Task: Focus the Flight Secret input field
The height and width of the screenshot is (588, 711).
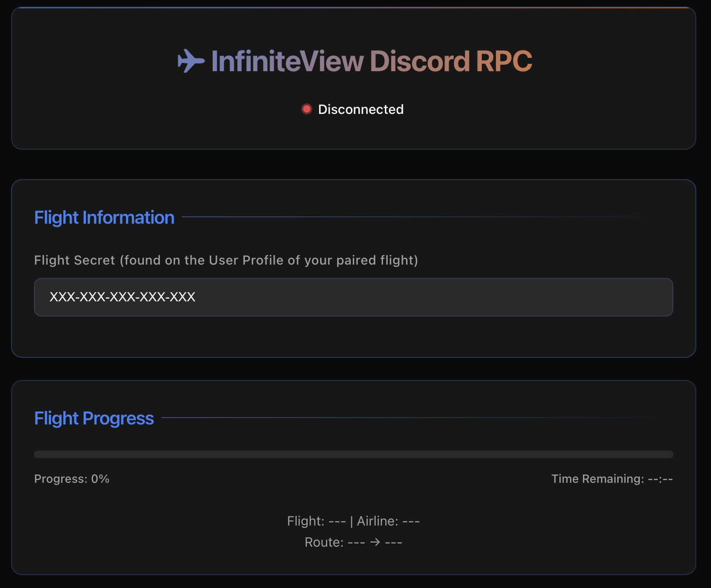Action: point(354,297)
